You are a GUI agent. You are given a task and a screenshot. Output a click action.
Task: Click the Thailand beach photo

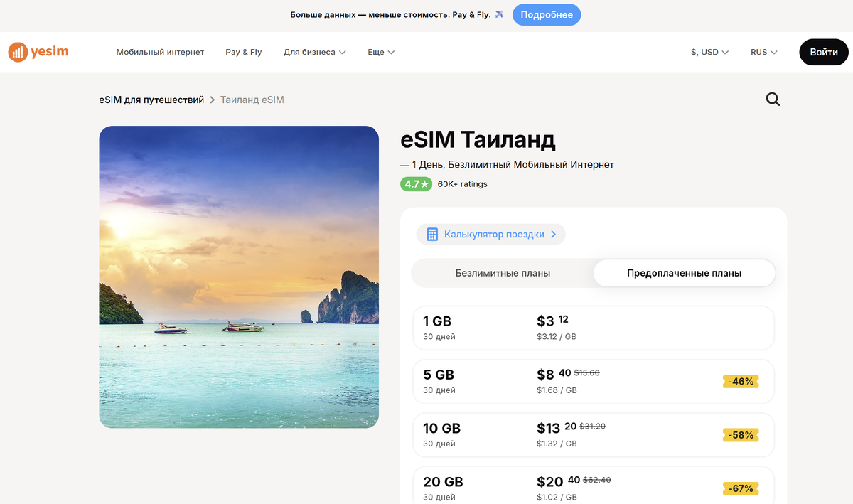(x=239, y=277)
